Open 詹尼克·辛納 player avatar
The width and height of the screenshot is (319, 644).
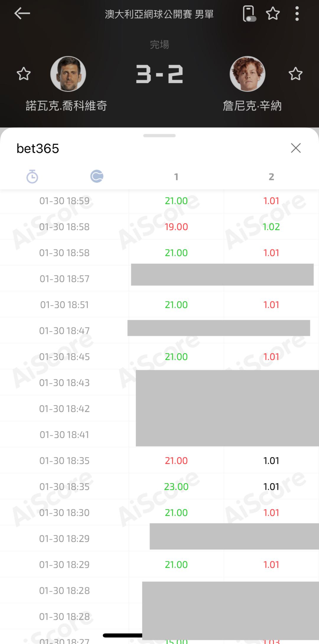coord(248,74)
